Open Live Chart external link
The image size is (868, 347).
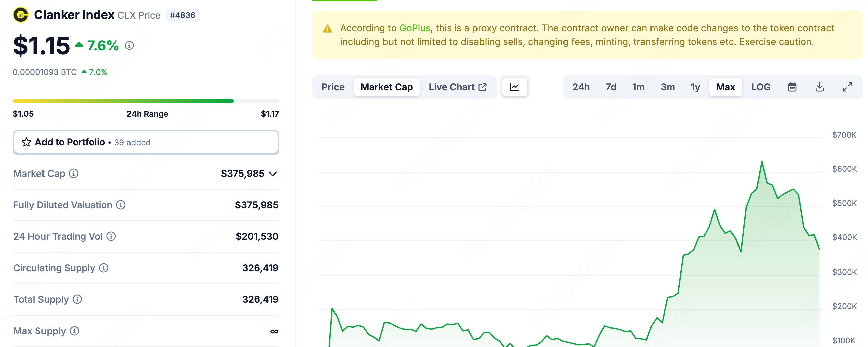[x=457, y=87]
